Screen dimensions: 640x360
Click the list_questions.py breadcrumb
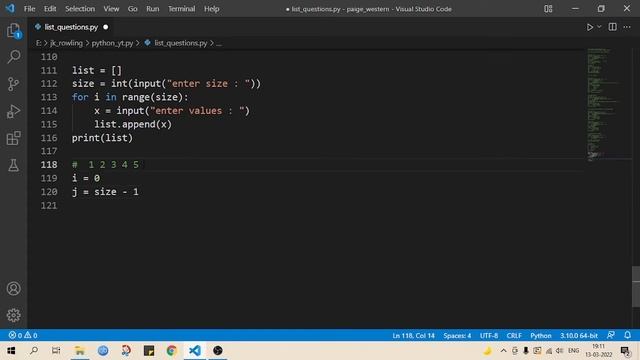tap(180, 43)
